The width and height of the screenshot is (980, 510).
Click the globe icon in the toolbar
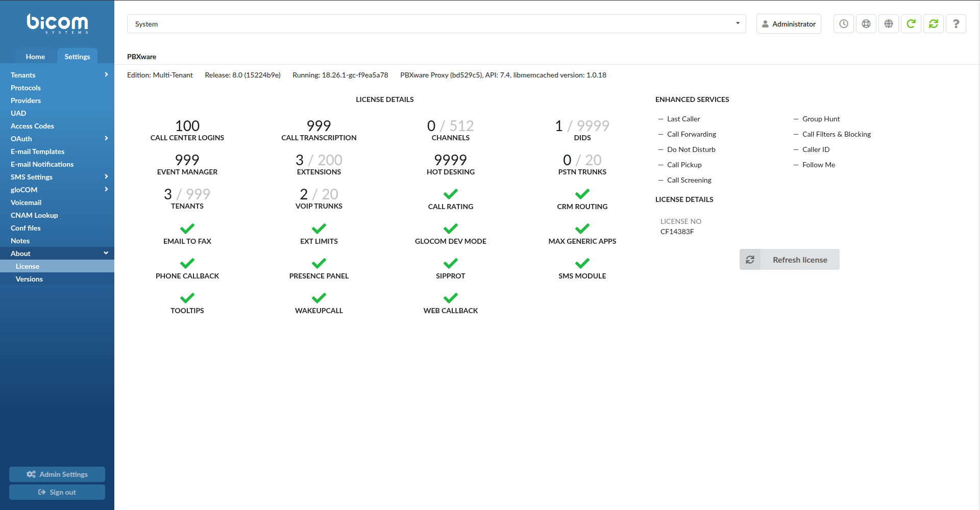click(x=889, y=24)
